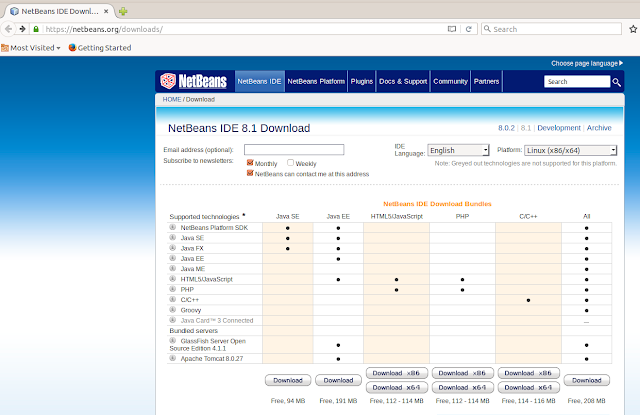Select the NetBeans IDE nav tab
The image size is (640, 415).
click(259, 81)
